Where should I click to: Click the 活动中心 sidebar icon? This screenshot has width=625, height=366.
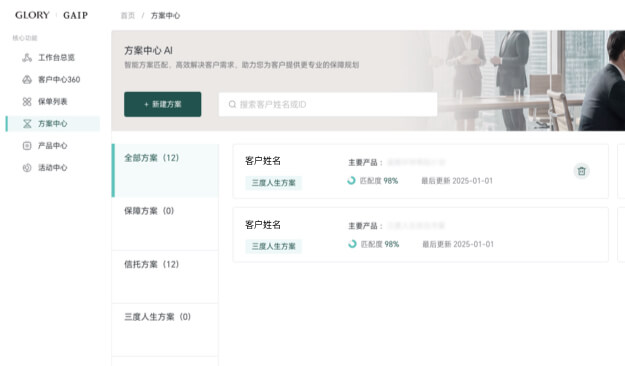(x=27, y=168)
